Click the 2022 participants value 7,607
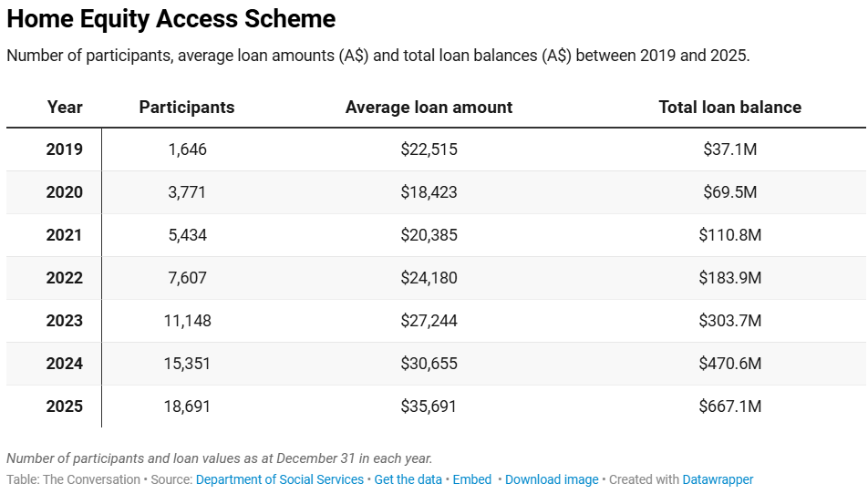 click(x=187, y=278)
